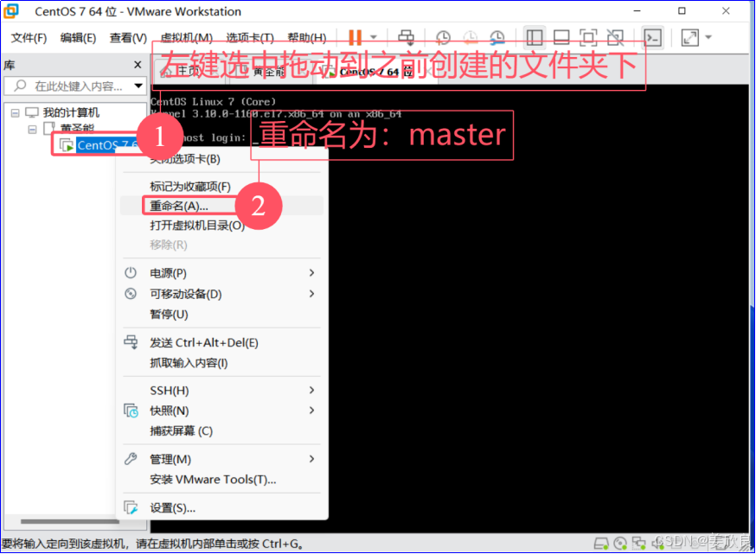
Task: Choose 重命名(A)... from context menu
Action: [x=179, y=207]
